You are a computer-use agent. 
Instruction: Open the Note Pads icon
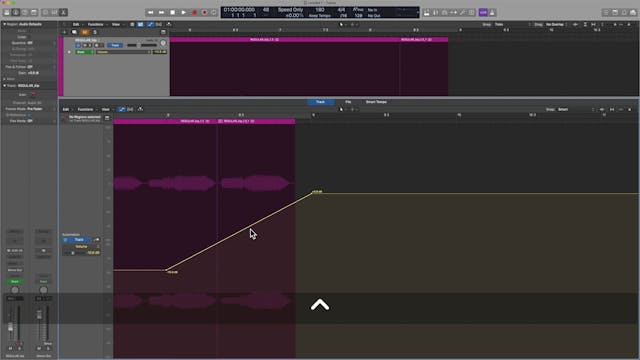click(x=615, y=13)
